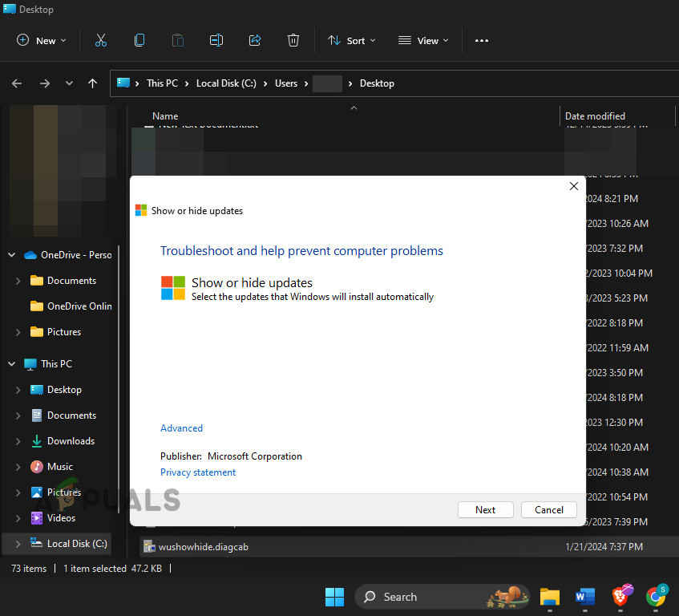Open the View dropdown
The width and height of the screenshot is (679, 616).
pos(423,40)
